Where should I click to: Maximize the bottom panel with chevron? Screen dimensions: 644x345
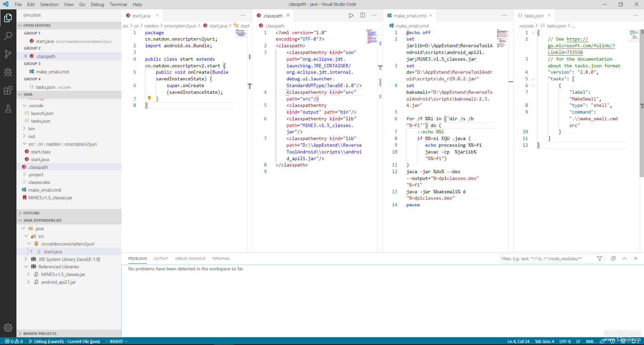click(624, 259)
